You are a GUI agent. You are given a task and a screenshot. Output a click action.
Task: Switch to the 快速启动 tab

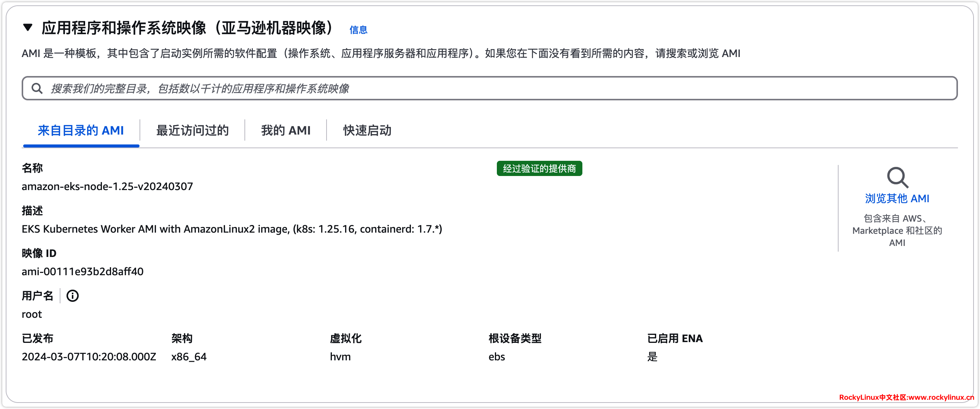(367, 130)
